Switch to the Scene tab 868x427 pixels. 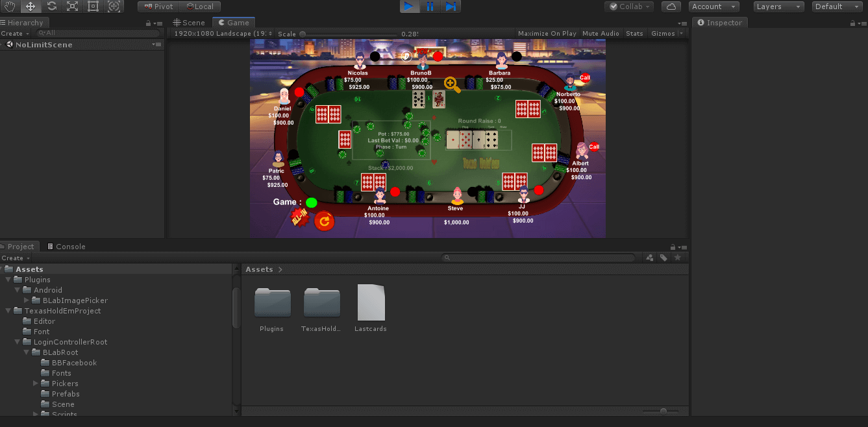coord(189,23)
